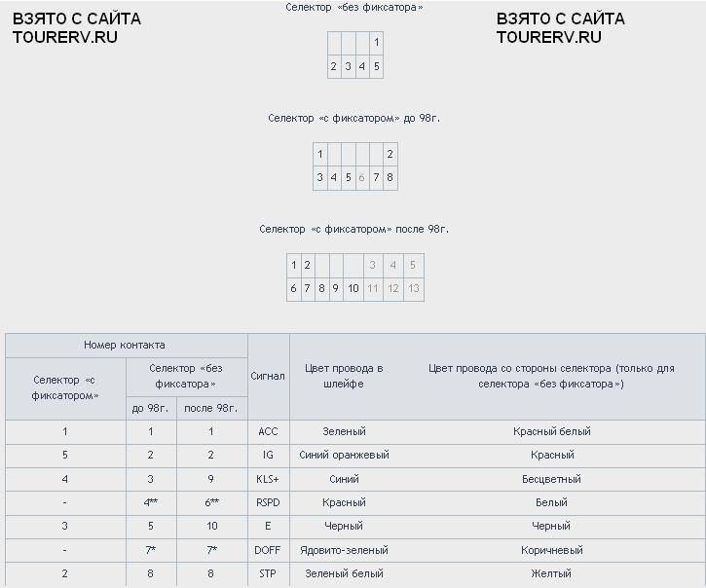Click the «Сигнал» column header
The height and width of the screenshot is (588, 706).
tap(268, 376)
